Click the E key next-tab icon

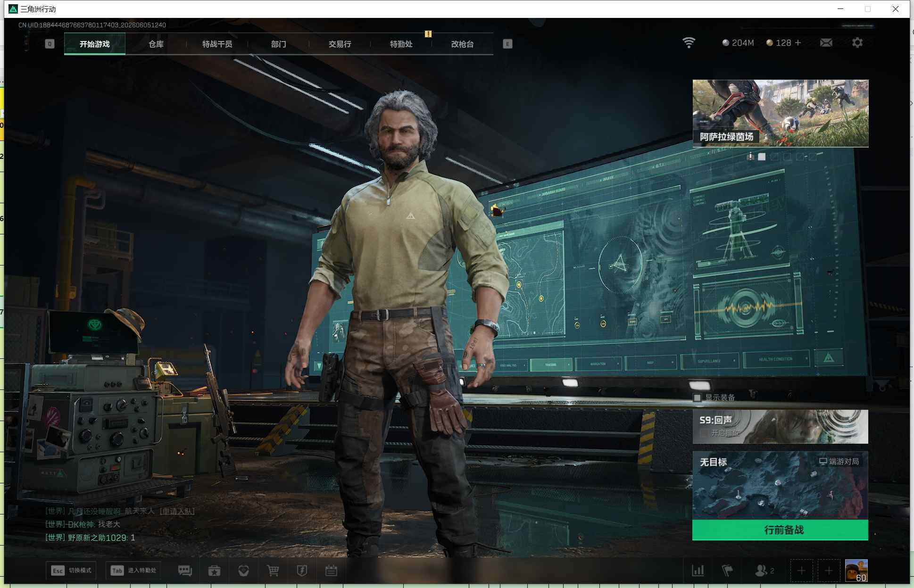pyautogui.click(x=507, y=44)
